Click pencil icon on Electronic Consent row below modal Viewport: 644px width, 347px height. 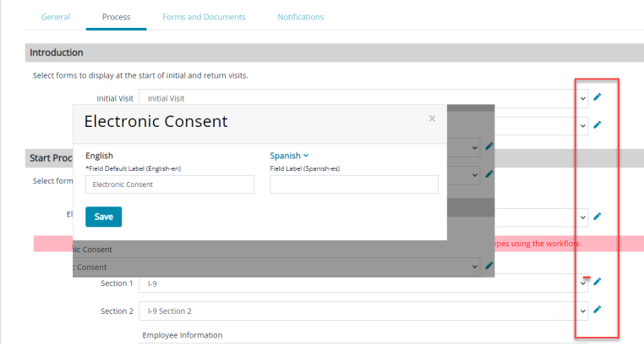(489, 266)
